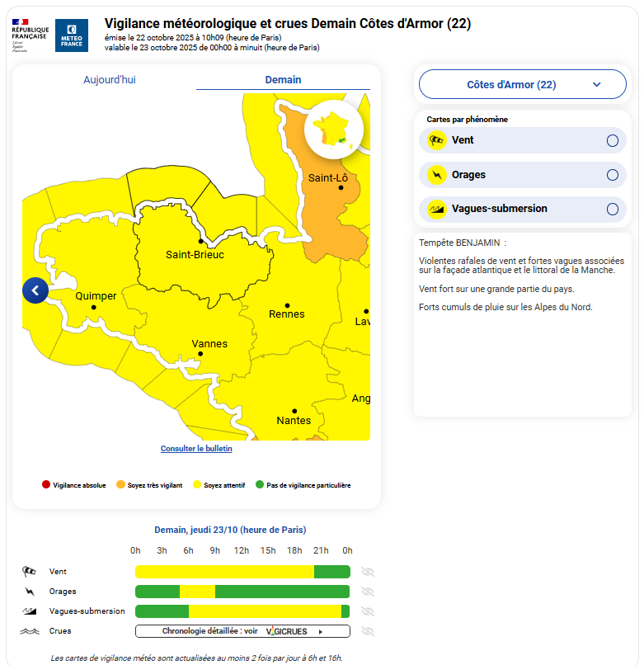Select the Demain tab
This screenshot has width=644, height=665.
(283, 80)
